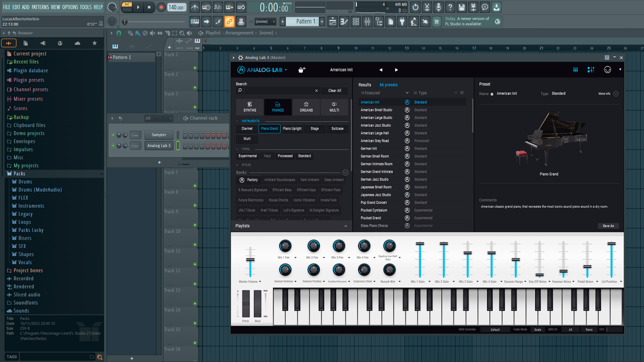Open the shopping cart content library icon
The image size is (644, 362).
pyautogui.click(x=436, y=21)
